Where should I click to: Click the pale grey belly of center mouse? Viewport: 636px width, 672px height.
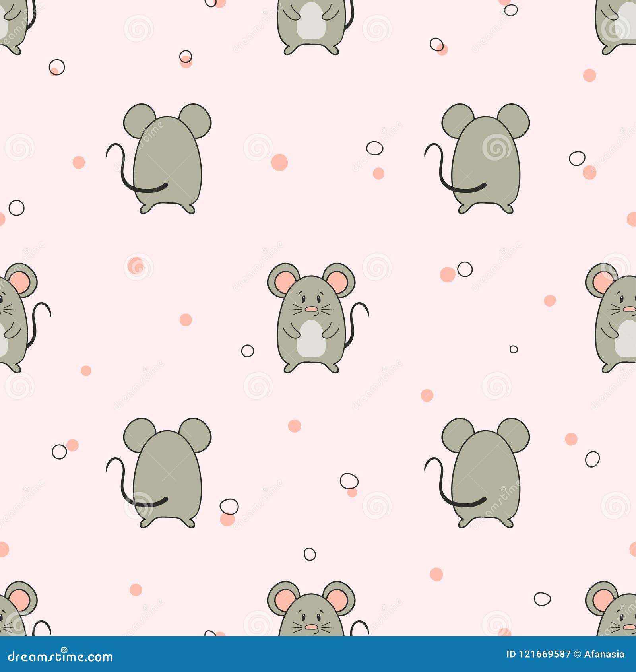point(311,340)
